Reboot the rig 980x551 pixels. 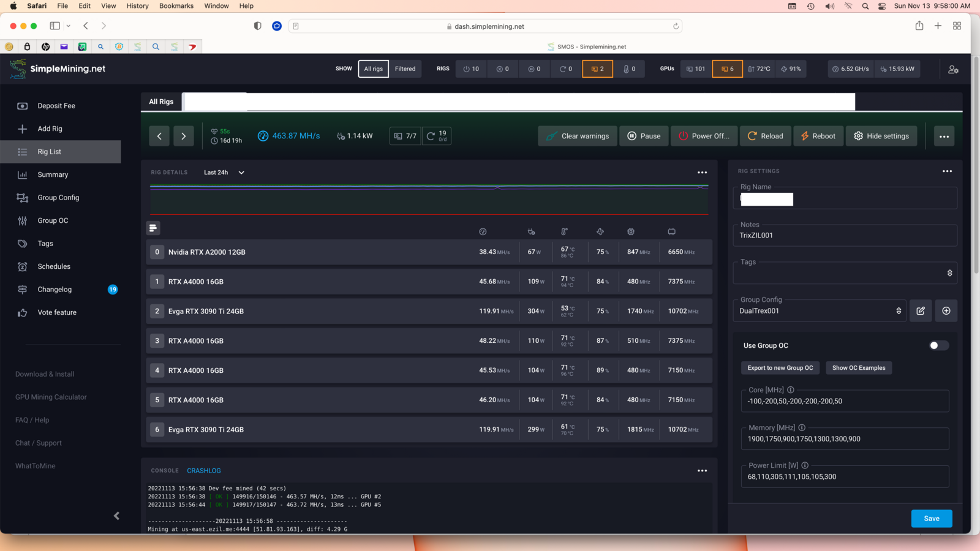[x=818, y=136]
